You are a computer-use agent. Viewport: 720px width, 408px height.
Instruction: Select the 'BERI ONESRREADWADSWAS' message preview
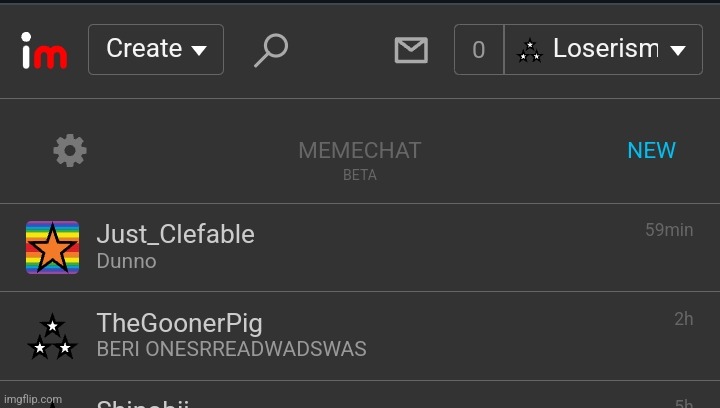pyautogui.click(x=231, y=349)
